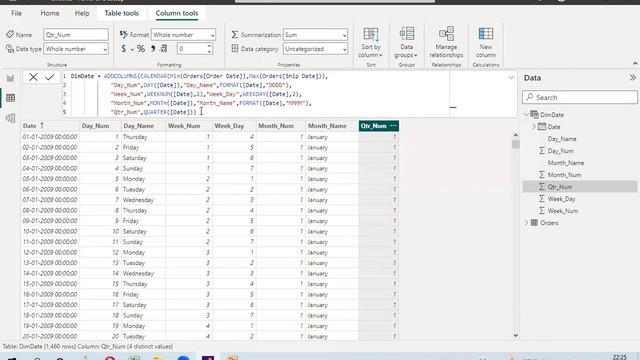
Task: Select cell 01-01-2009 00:00:00
Action: [x=50, y=137]
